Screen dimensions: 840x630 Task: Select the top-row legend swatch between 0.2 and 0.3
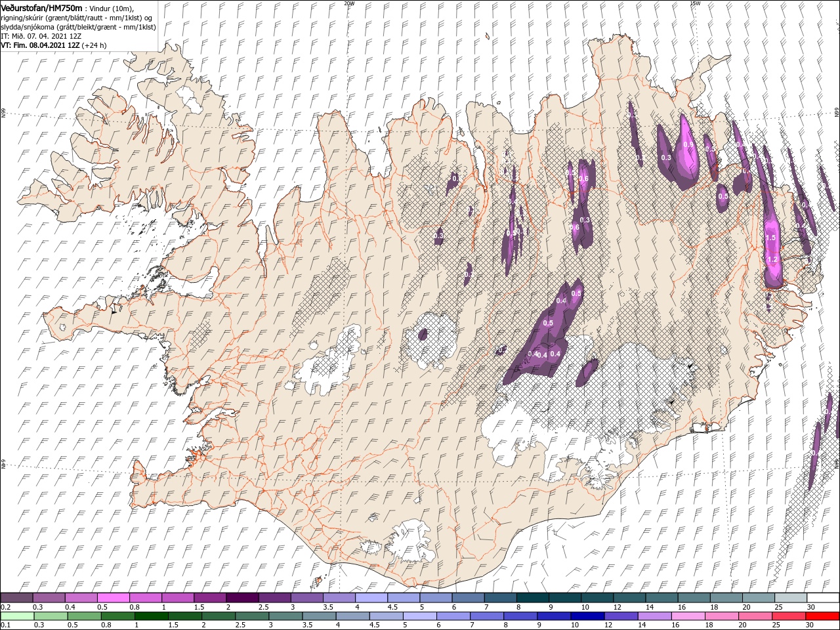click(x=16, y=598)
